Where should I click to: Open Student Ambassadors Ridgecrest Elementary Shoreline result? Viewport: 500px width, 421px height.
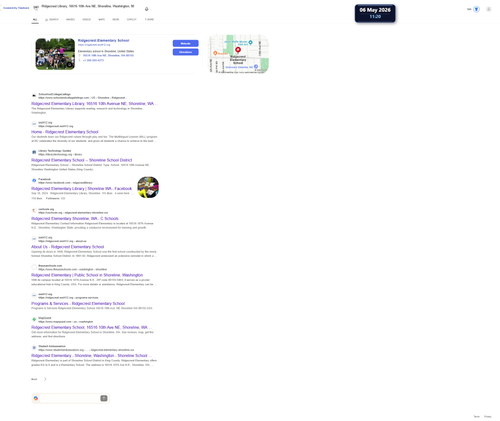click(x=92, y=356)
